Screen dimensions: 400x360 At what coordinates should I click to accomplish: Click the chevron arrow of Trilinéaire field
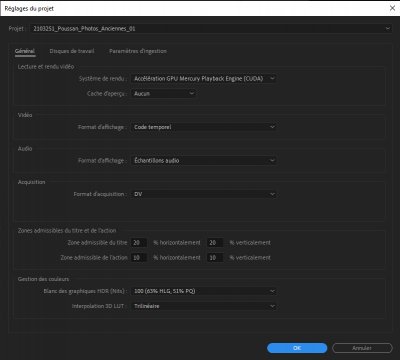click(272, 306)
